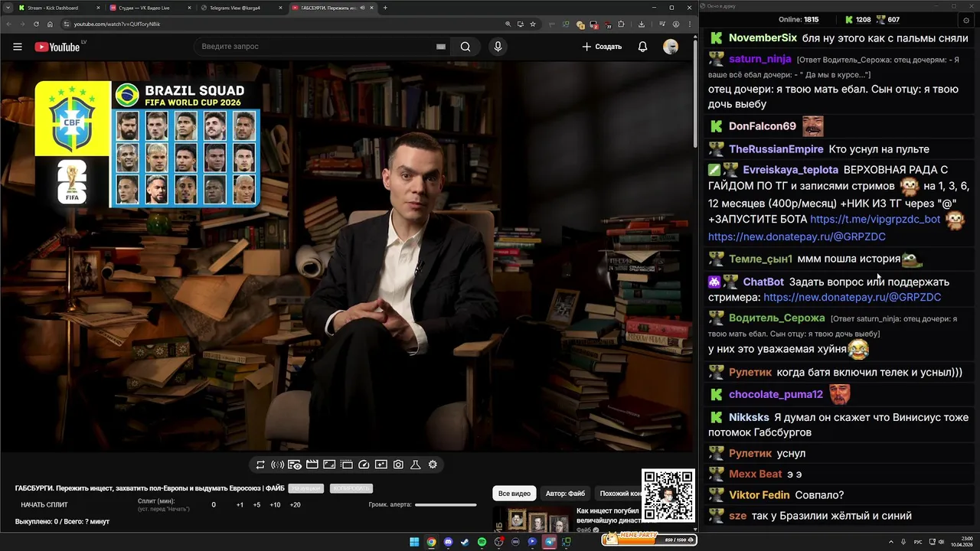980x551 pixels.
Task: Click username Nikksks in chat
Action: pos(749,418)
